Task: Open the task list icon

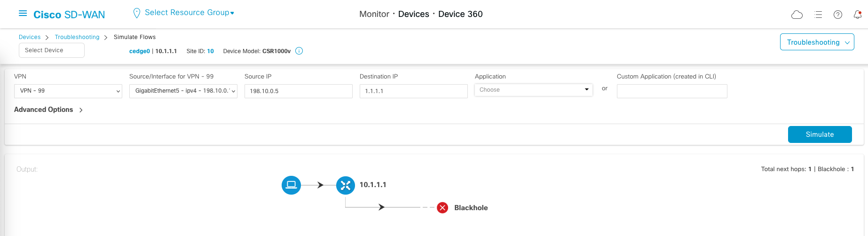Action: tap(818, 15)
